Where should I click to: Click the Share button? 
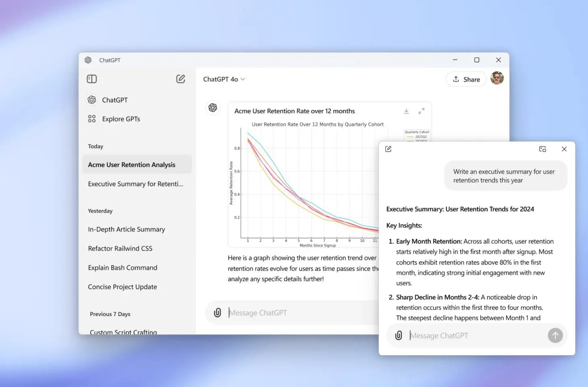tap(466, 79)
